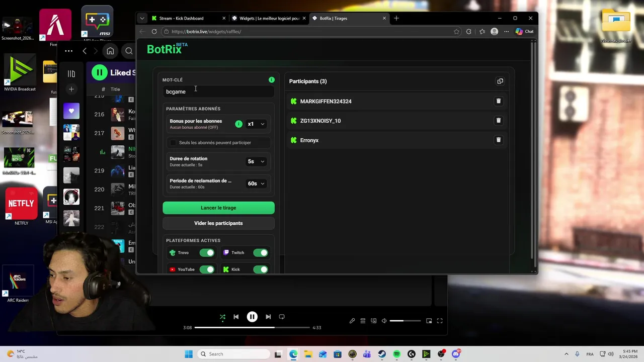Open Discord from the taskbar
Screen dimensions: 644x362
coord(456,354)
